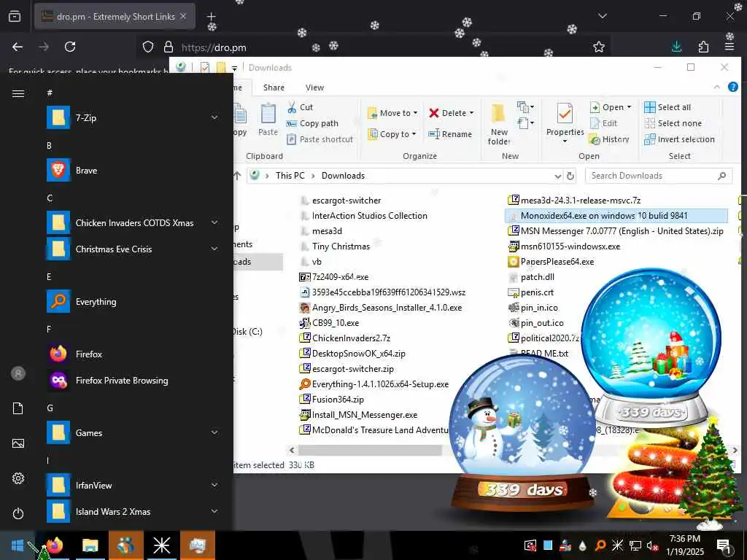Click History in the Open group
Image resolution: width=747 pixels, height=560 pixels.
coord(609,139)
